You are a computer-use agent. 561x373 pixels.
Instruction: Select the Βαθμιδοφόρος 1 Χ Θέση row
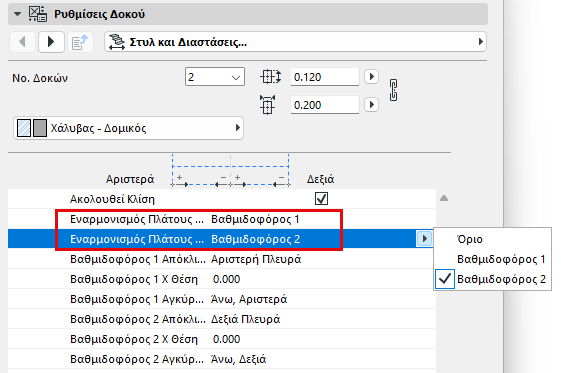pyautogui.click(x=221, y=279)
